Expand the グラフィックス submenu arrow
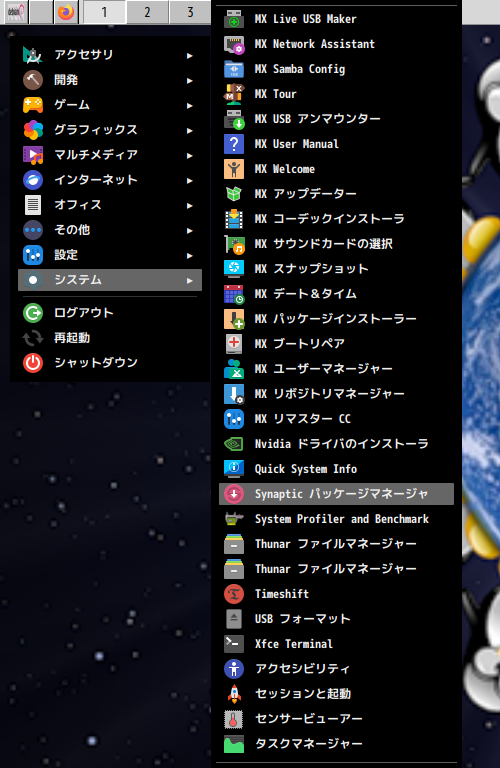Image resolution: width=500 pixels, height=768 pixels. tap(190, 130)
